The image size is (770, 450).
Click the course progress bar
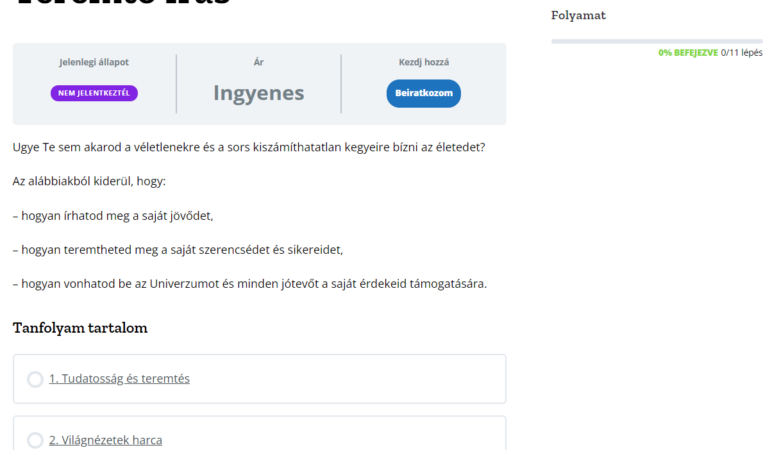point(656,41)
